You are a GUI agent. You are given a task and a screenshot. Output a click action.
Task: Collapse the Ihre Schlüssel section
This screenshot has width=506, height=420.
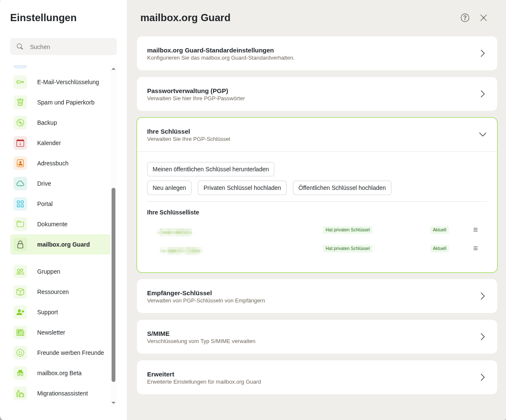[x=317, y=135]
